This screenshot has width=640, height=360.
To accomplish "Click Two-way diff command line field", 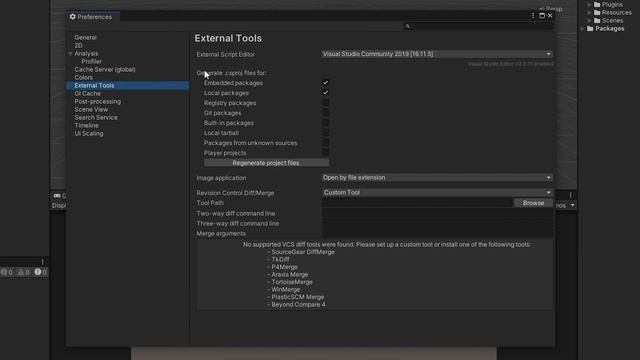I will click(x=437, y=213).
